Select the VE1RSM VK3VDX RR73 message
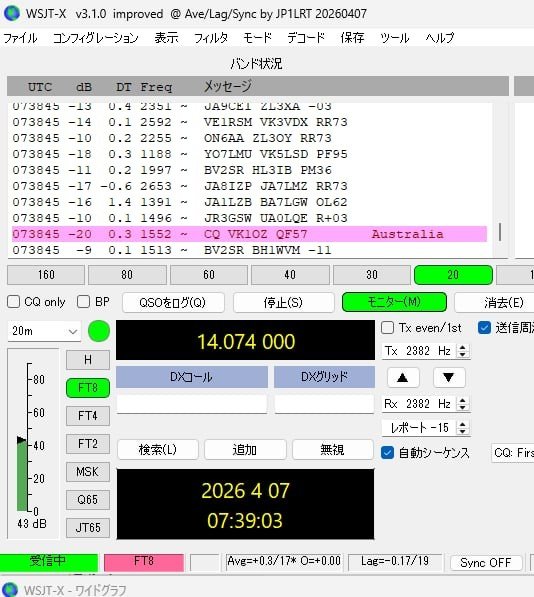Screen dimensions: 534x597 click(276, 122)
